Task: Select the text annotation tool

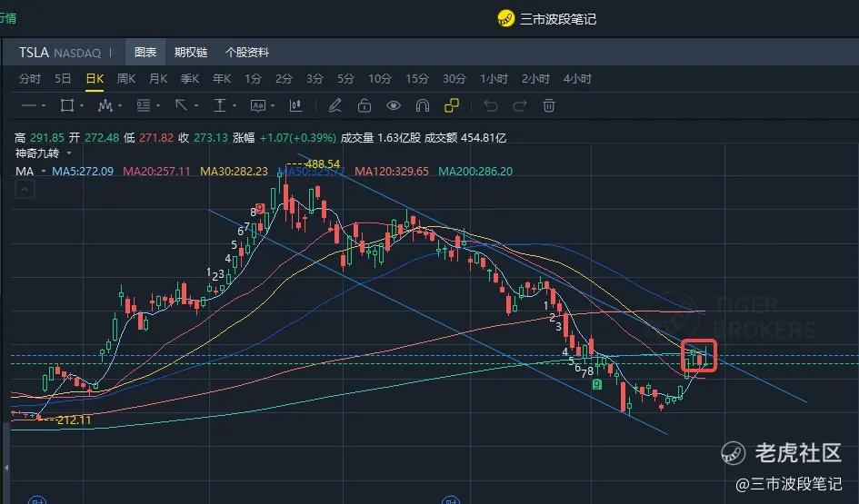Action: (x=258, y=105)
